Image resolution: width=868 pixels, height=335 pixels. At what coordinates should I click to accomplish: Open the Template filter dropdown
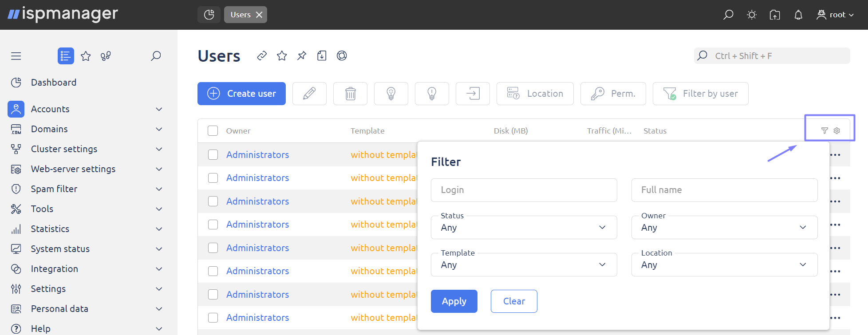point(524,264)
